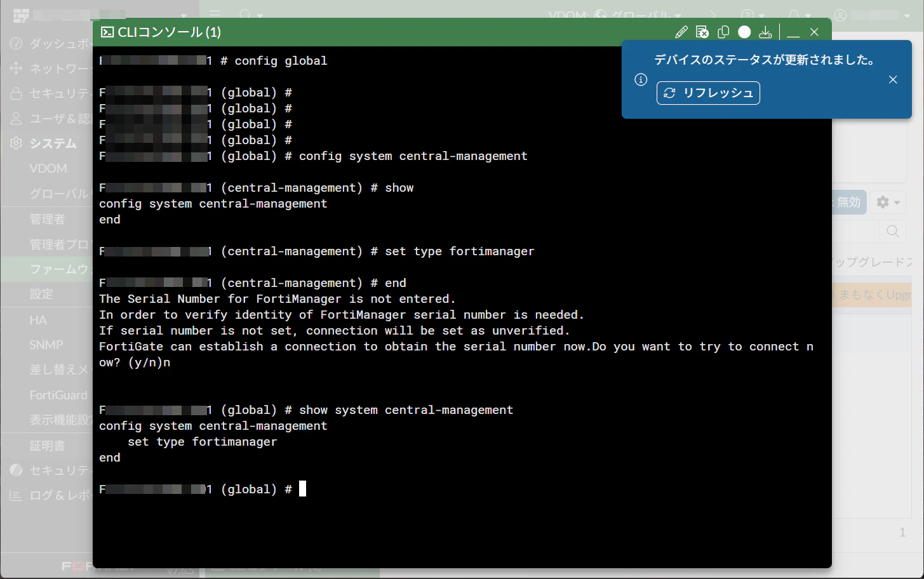Click the ネットワーク network icon in the sidebar
Screen dimensions: 924x579
[16, 68]
